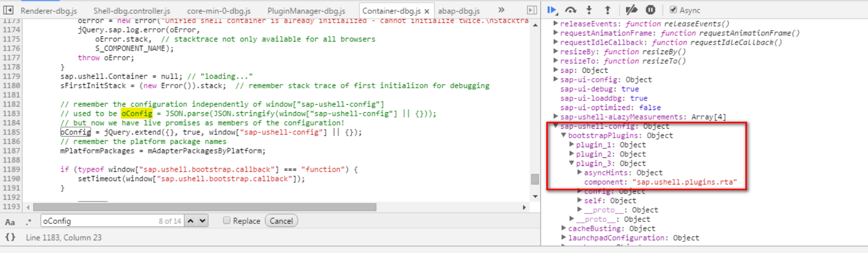Expand releaseEvents function entry
The width and height of the screenshot is (868, 253).
pos(556,23)
